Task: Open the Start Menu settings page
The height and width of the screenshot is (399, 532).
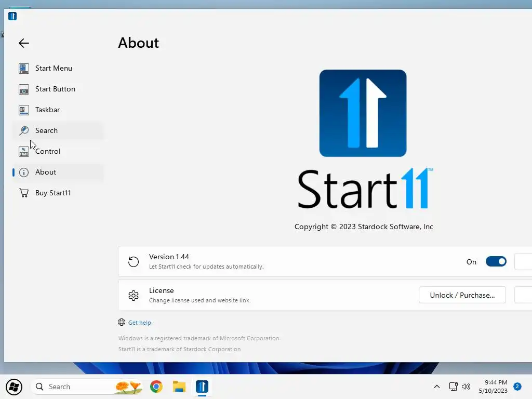Action: click(x=58, y=68)
